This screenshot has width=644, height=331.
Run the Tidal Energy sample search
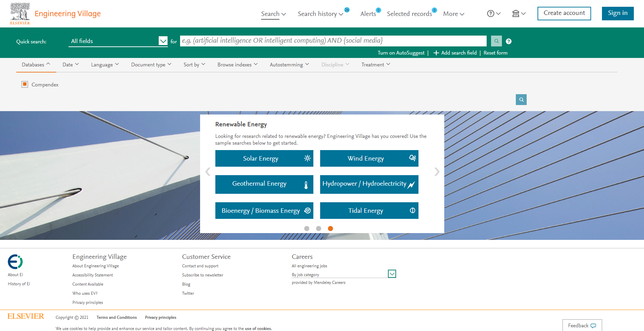[369, 210]
